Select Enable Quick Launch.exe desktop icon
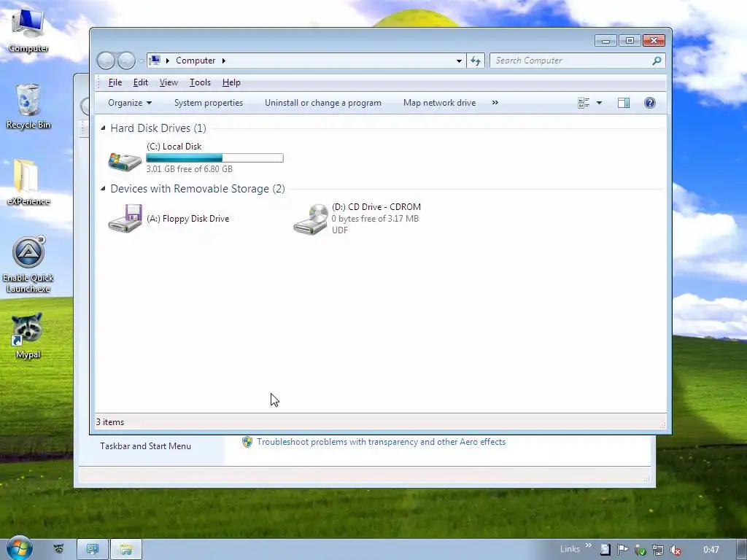 coord(28,264)
